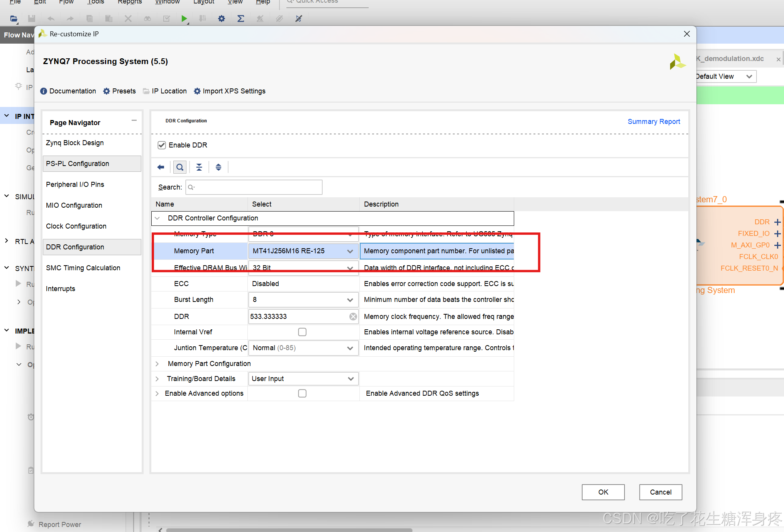Toggle the Enable DDR checkbox
This screenshot has height=532, width=784.
click(x=162, y=145)
